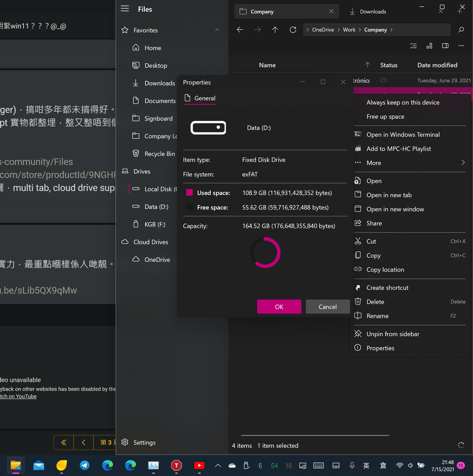Navigate up one folder level
The image size is (473, 476).
275,29
